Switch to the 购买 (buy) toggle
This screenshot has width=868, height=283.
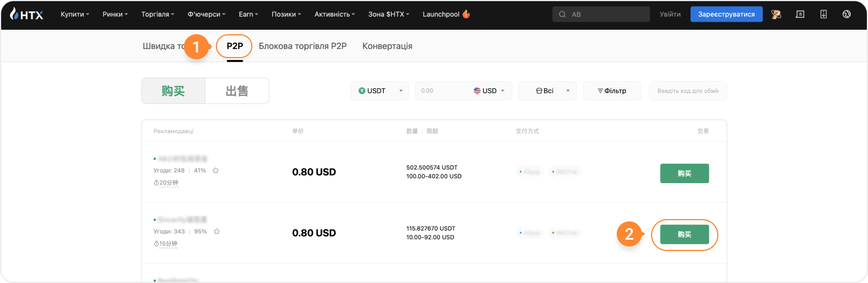pyautogui.click(x=173, y=91)
